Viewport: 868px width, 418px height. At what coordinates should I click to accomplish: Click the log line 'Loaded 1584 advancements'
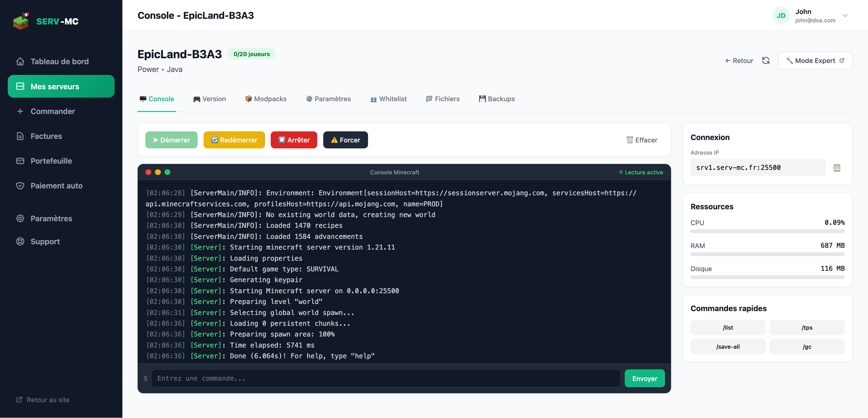point(254,236)
